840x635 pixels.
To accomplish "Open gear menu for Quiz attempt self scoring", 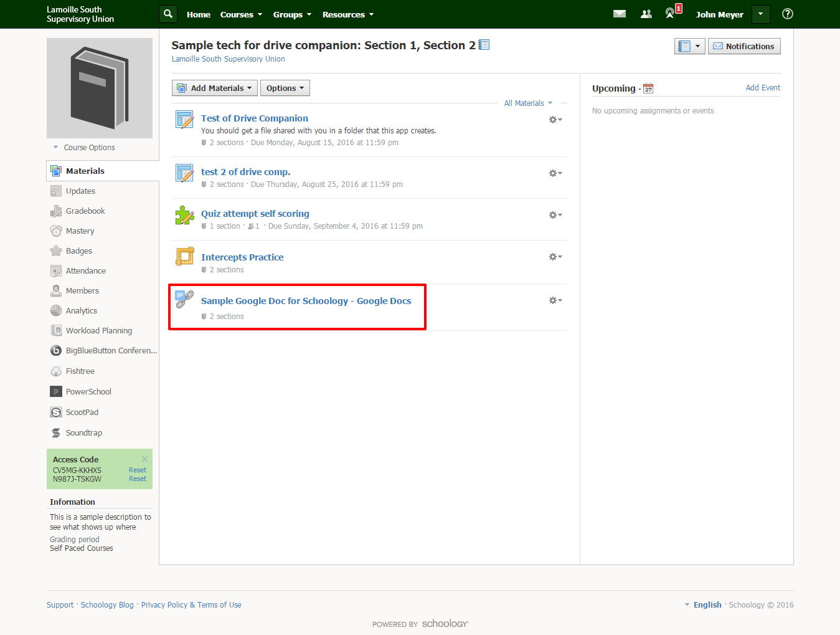I will click(555, 215).
